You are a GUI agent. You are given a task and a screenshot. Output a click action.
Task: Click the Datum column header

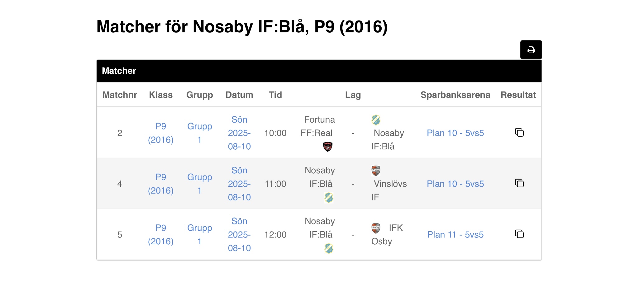click(x=239, y=95)
